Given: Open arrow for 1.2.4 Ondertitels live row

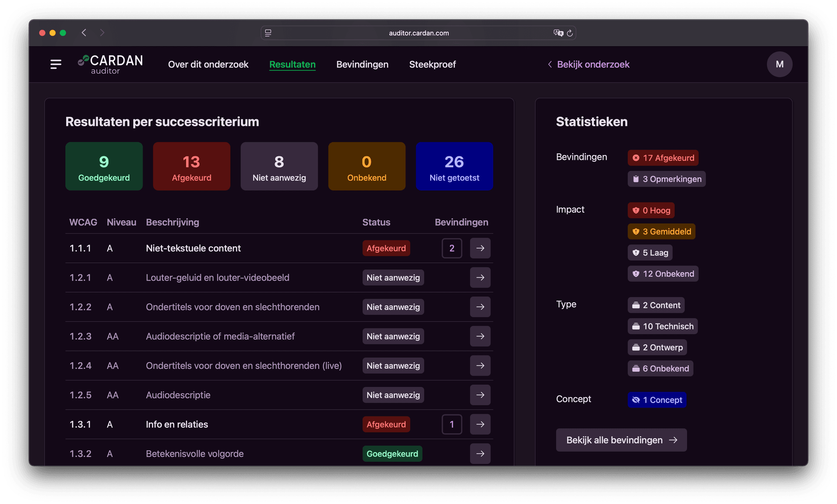Looking at the screenshot, I should 480,366.
